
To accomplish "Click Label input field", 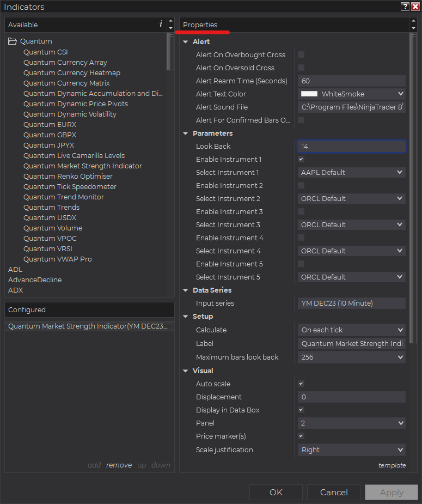I will pyautogui.click(x=352, y=344).
